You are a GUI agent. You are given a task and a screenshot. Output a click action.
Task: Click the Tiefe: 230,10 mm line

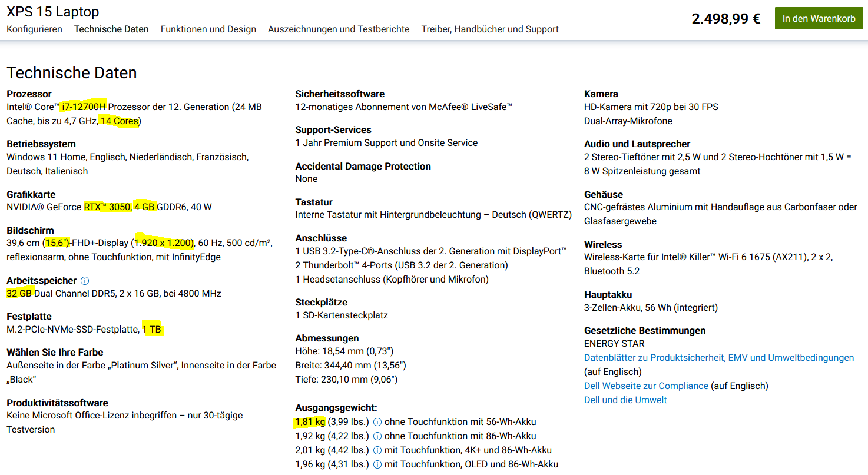(346, 379)
